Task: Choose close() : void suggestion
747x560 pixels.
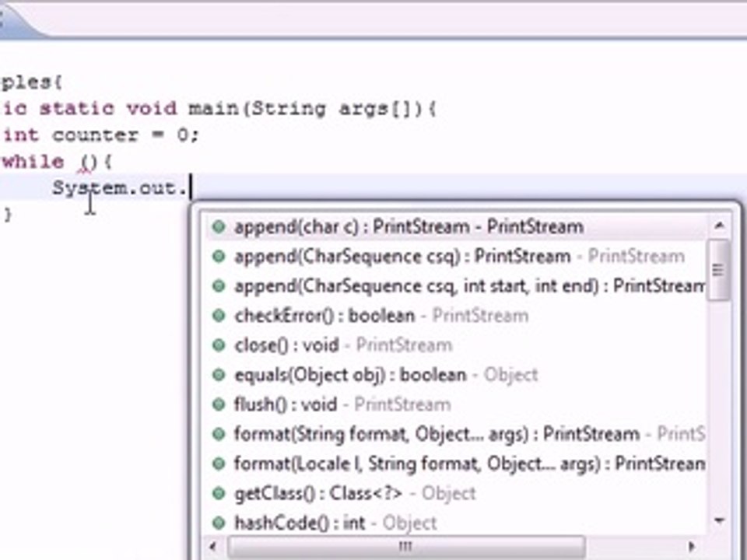Action: pos(457,345)
